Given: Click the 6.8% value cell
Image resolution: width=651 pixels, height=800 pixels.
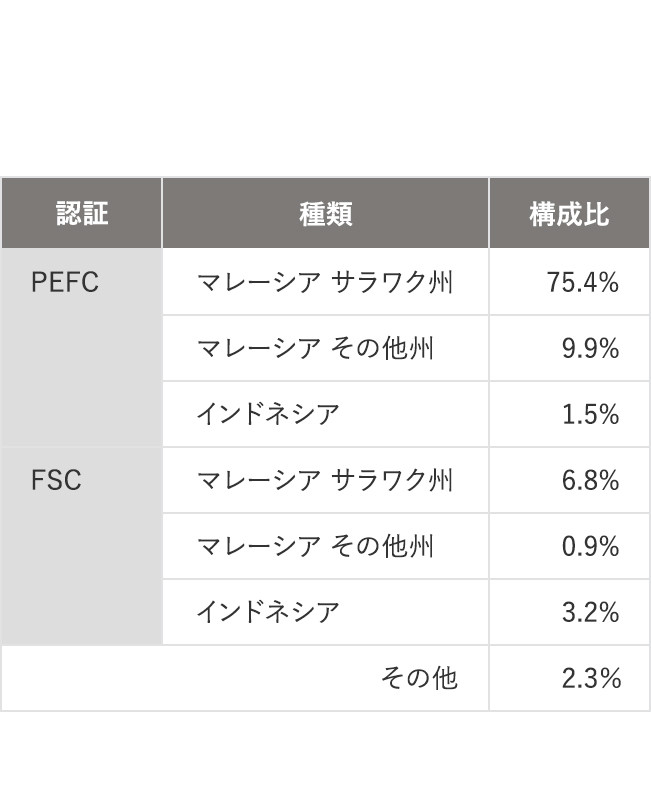Looking at the screenshot, I should point(569,480).
